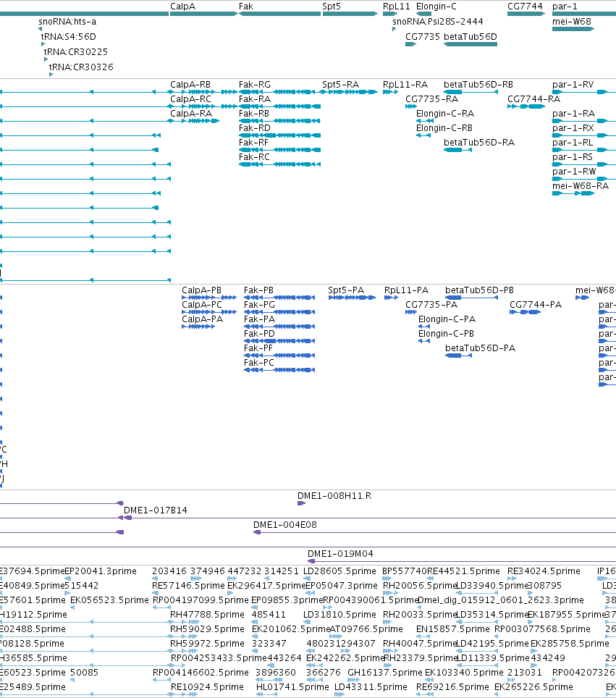Select tRNA:CR30326 label
The height and width of the screenshot is (698, 616).
[x=81, y=67]
